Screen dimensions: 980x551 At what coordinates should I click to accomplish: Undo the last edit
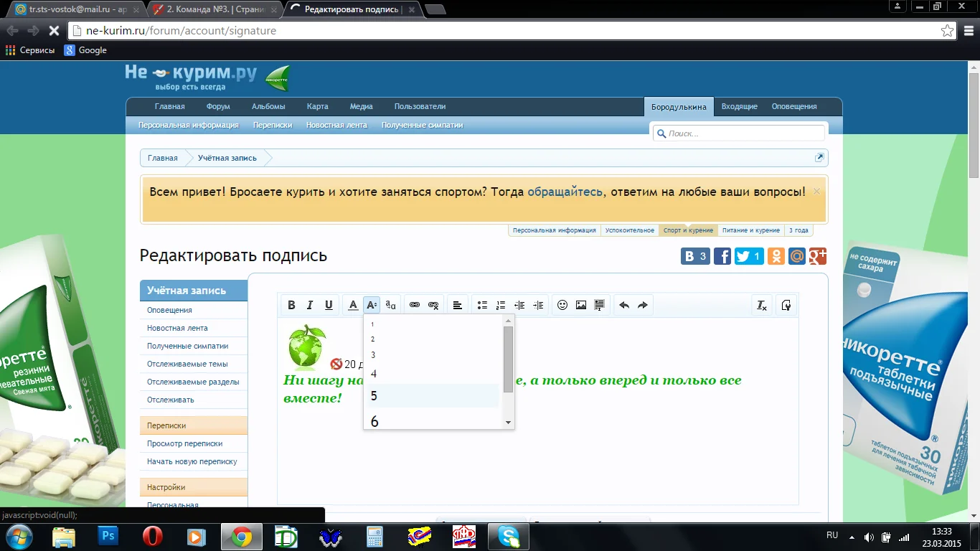(x=624, y=305)
